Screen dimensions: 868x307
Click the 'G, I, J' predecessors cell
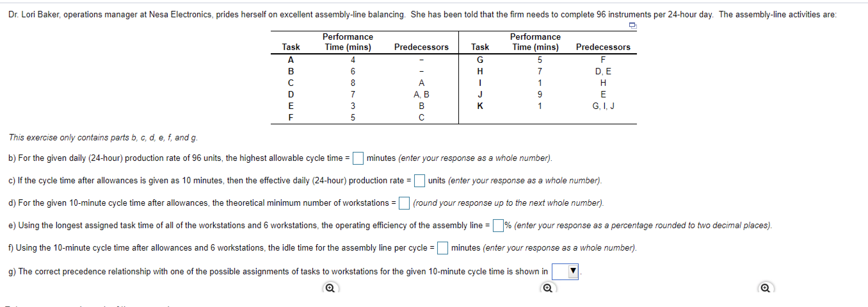(603, 106)
